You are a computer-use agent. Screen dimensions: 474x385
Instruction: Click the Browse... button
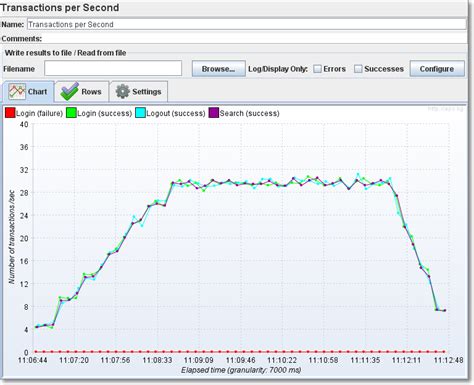click(x=219, y=69)
